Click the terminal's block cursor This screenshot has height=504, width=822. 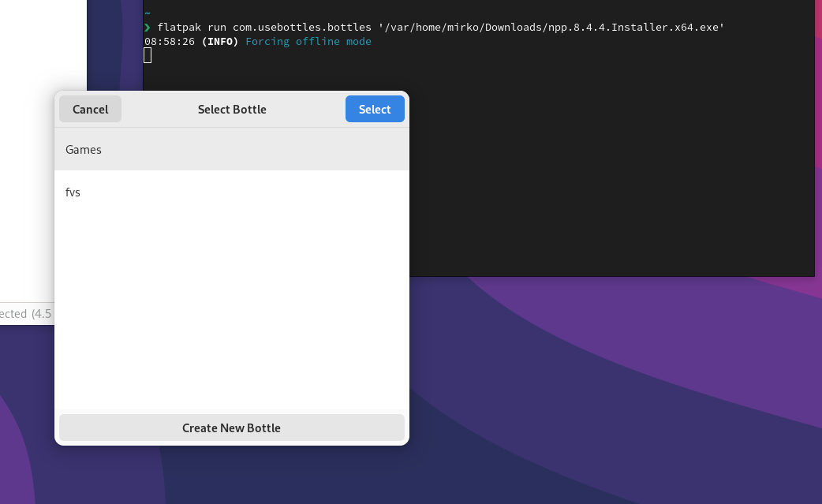click(x=147, y=55)
